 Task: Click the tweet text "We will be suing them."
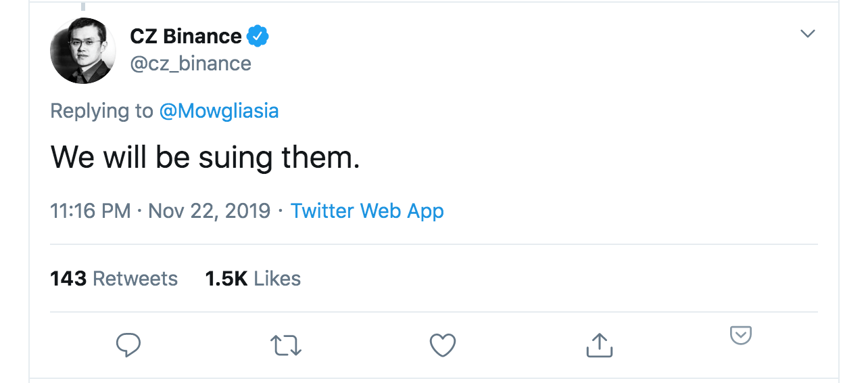tap(205, 158)
